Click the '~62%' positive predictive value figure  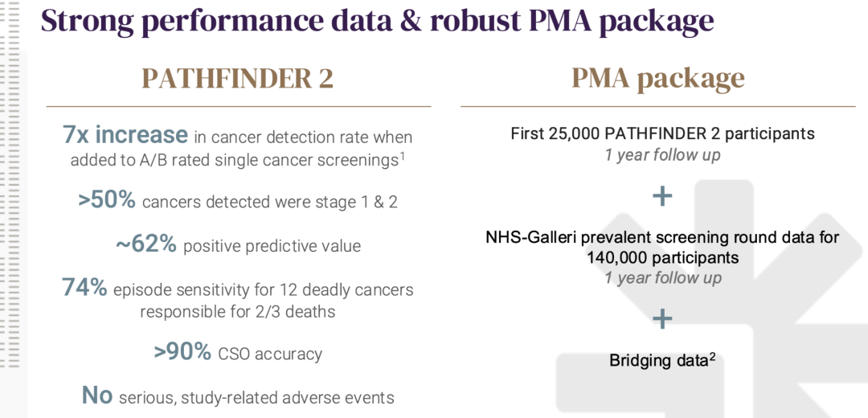(x=145, y=244)
